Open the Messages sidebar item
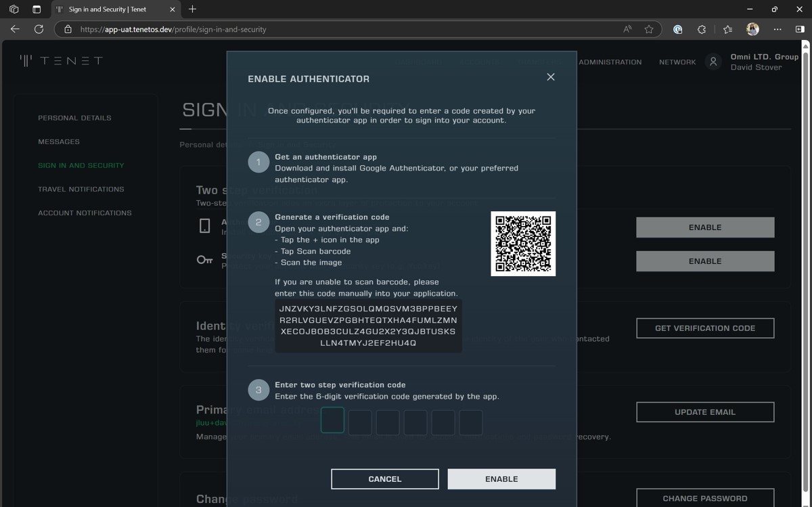 [x=59, y=141]
